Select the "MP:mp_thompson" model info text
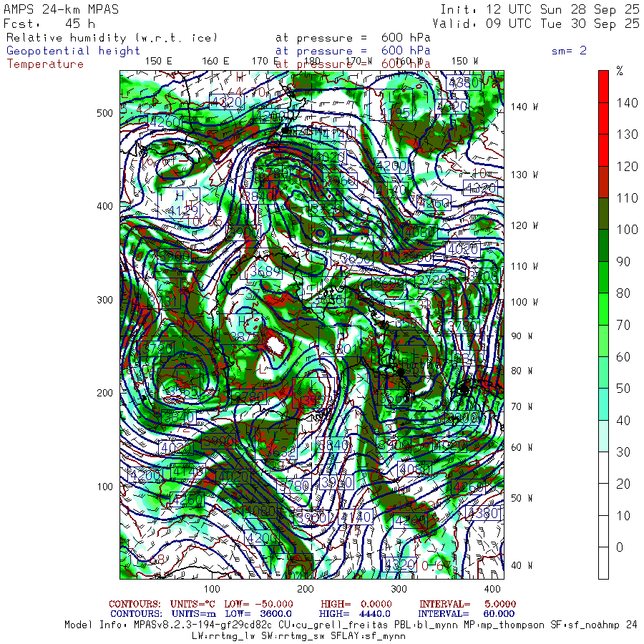 pyautogui.click(x=504, y=625)
